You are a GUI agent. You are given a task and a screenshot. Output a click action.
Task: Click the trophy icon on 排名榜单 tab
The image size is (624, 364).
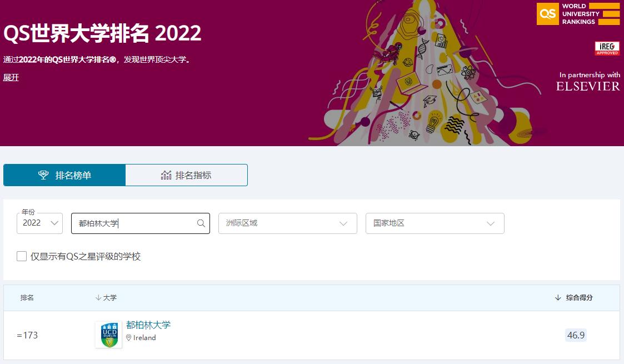click(x=43, y=174)
